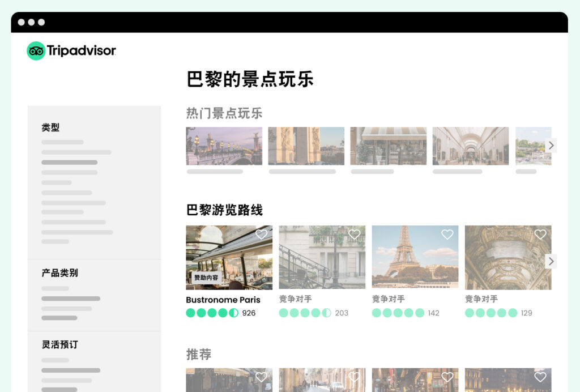Click the 热门景点玩乐 section heading
The height and width of the screenshot is (392, 580).
pyautogui.click(x=224, y=113)
